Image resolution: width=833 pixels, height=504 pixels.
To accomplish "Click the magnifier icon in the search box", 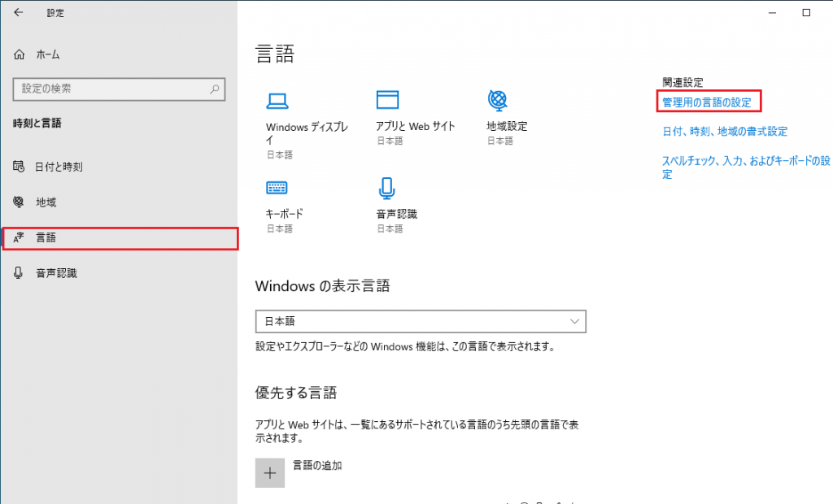I will 215,89.
